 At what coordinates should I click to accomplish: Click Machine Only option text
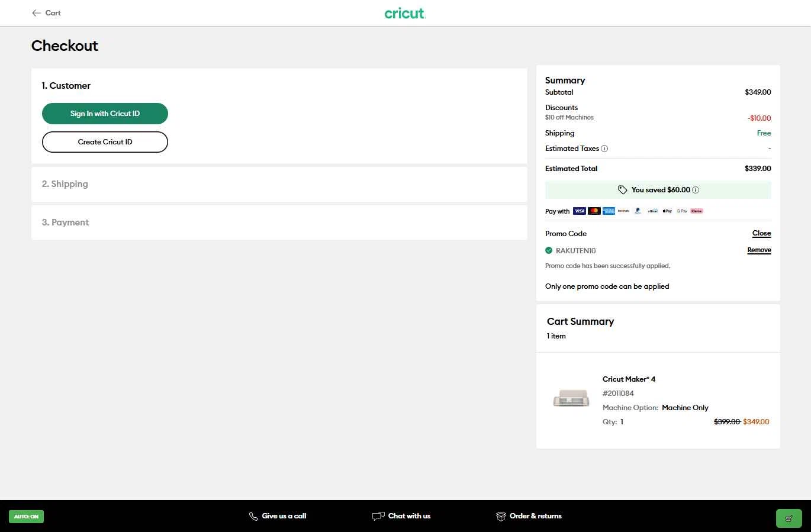[685, 408]
